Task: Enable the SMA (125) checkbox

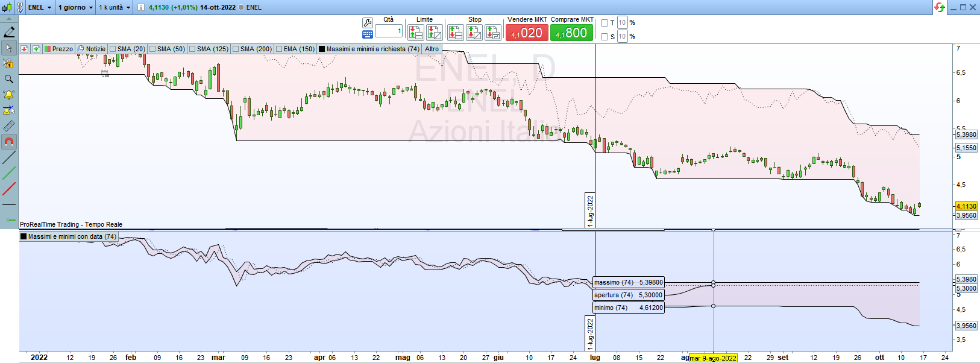Action: click(x=192, y=49)
